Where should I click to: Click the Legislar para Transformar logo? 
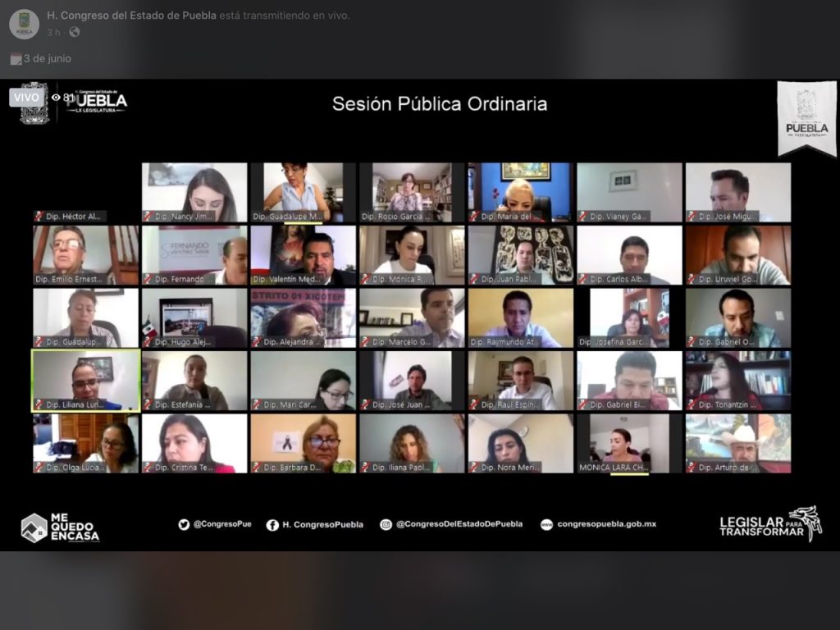click(770, 525)
